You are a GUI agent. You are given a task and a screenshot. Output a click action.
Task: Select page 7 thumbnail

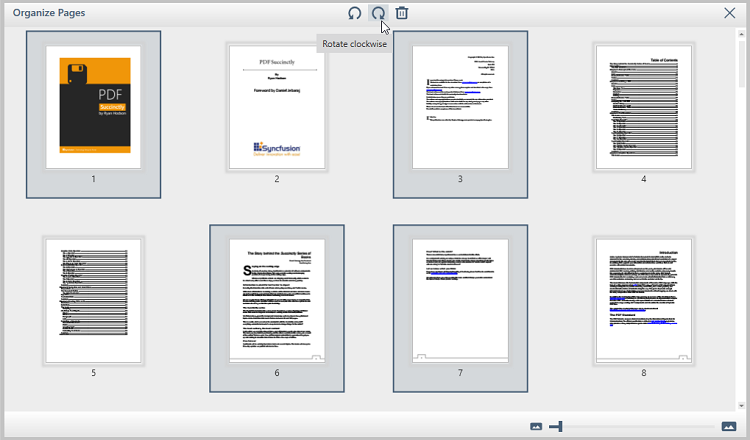click(x=460, y=300)
